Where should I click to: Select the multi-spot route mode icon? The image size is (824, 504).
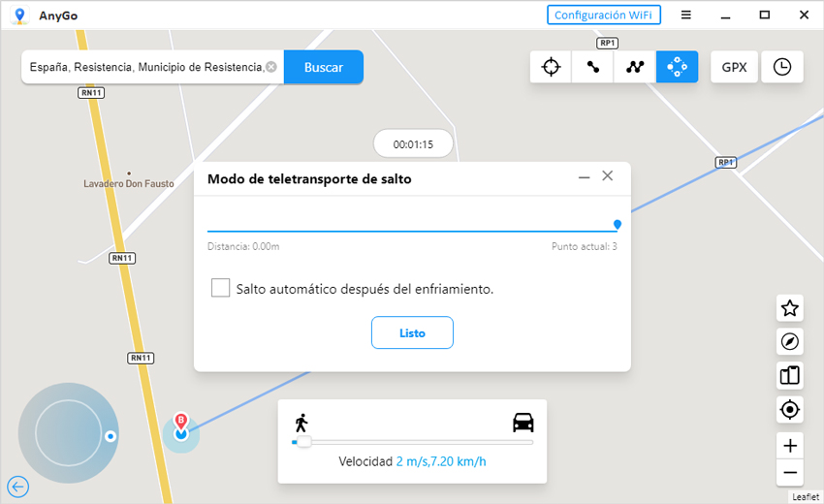click(635, 67)
